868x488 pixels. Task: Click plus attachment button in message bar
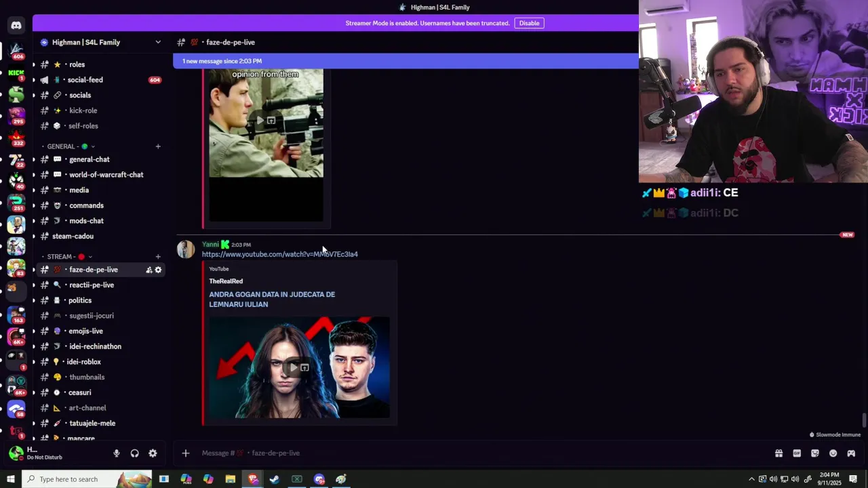[x=186, y=453]
